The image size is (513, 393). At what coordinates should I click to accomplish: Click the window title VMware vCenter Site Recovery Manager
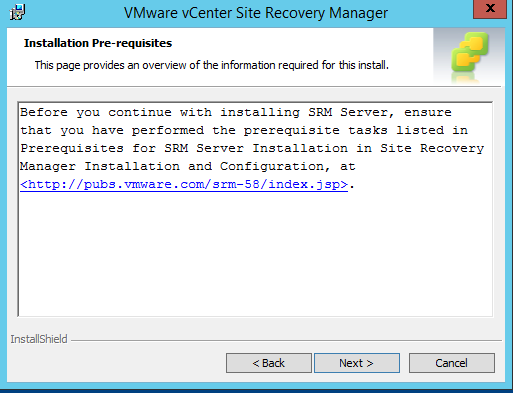pyautogui.click(x=256, y=13)
